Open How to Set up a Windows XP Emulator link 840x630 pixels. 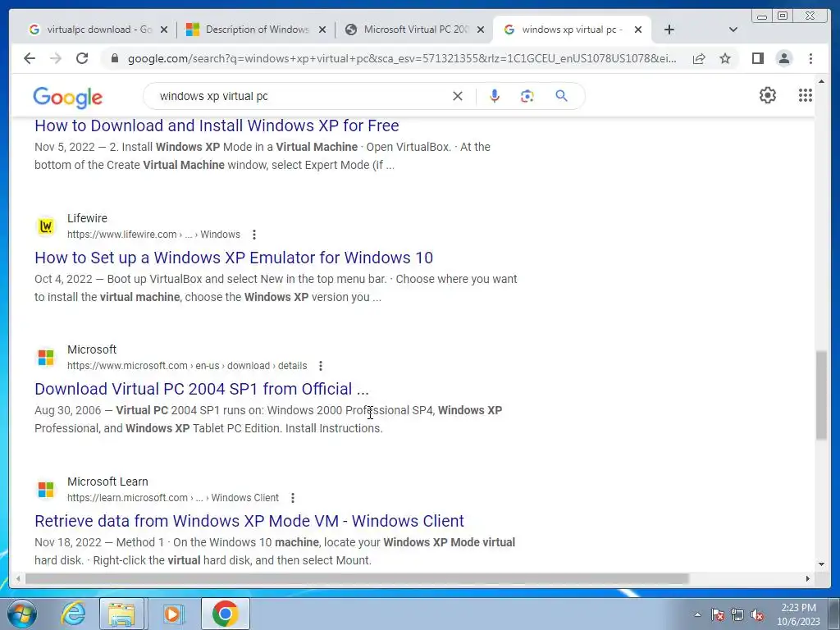coord(234,258)
